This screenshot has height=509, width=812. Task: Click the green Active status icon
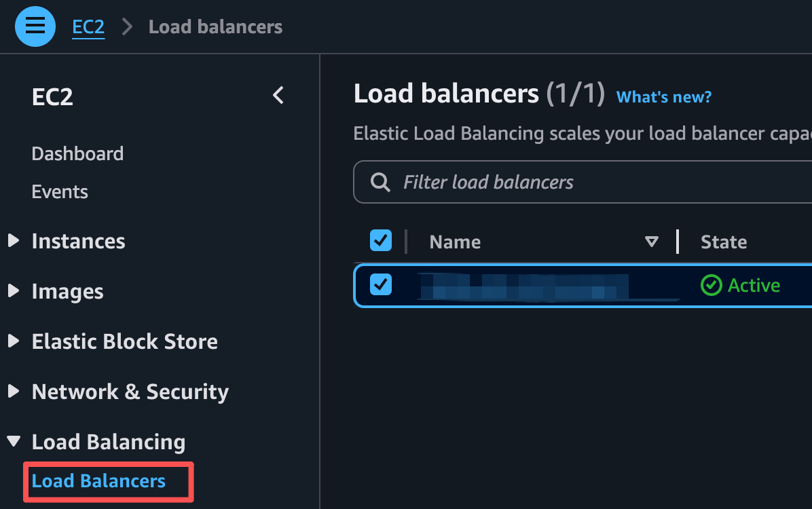coord(711,285)
